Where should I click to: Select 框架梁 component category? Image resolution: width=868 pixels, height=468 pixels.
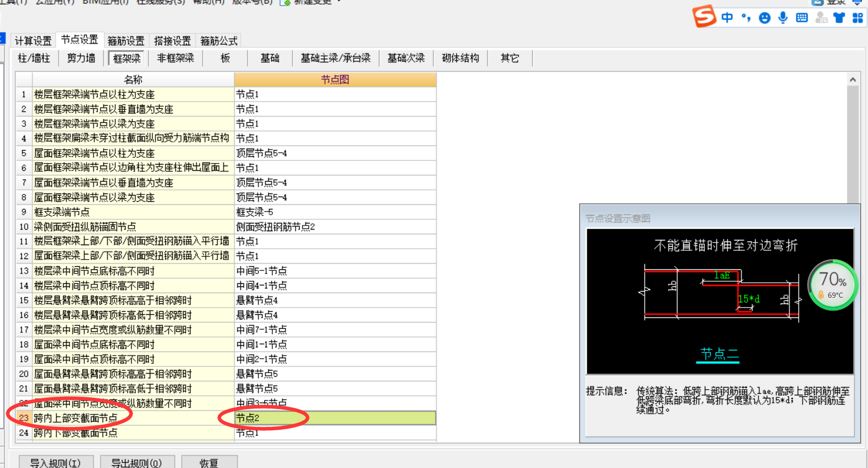127,58
